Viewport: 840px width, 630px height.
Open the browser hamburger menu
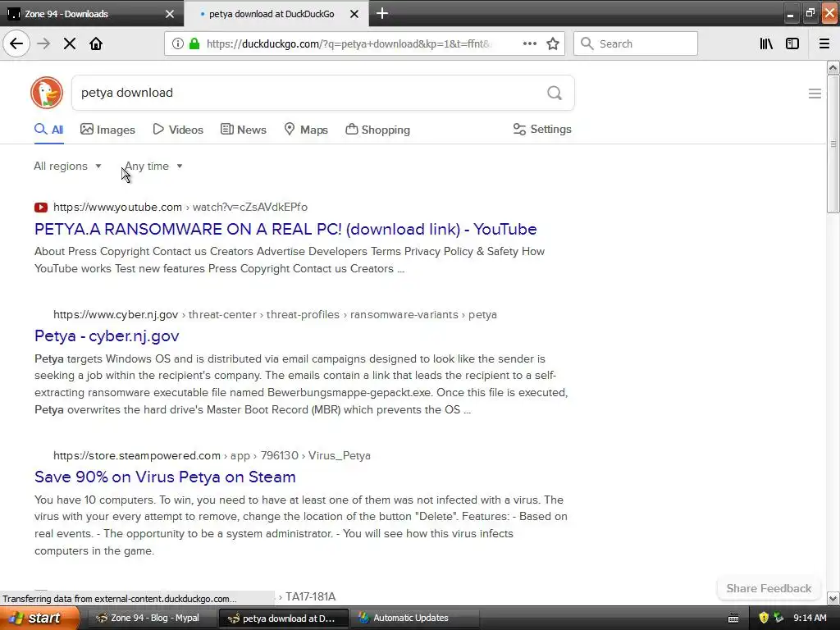click(x=824, y=43)
